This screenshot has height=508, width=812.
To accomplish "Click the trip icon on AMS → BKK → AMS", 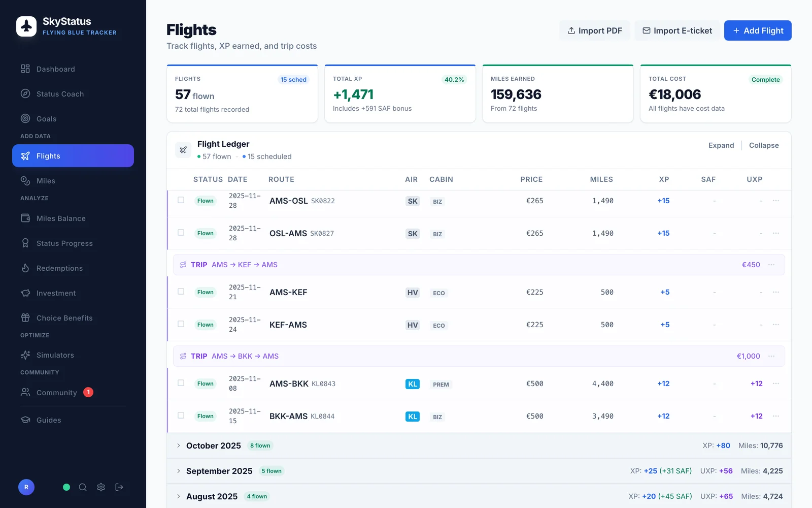I will tap(183, 356).
